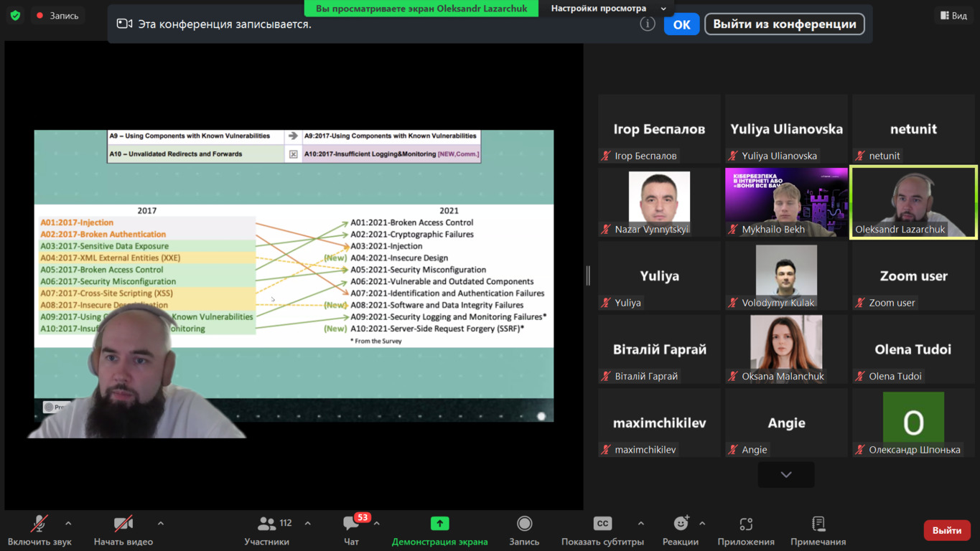Click muted mic icon beside Yuliya Ulianovska
The image size is (980, 551).
point(733,156)
